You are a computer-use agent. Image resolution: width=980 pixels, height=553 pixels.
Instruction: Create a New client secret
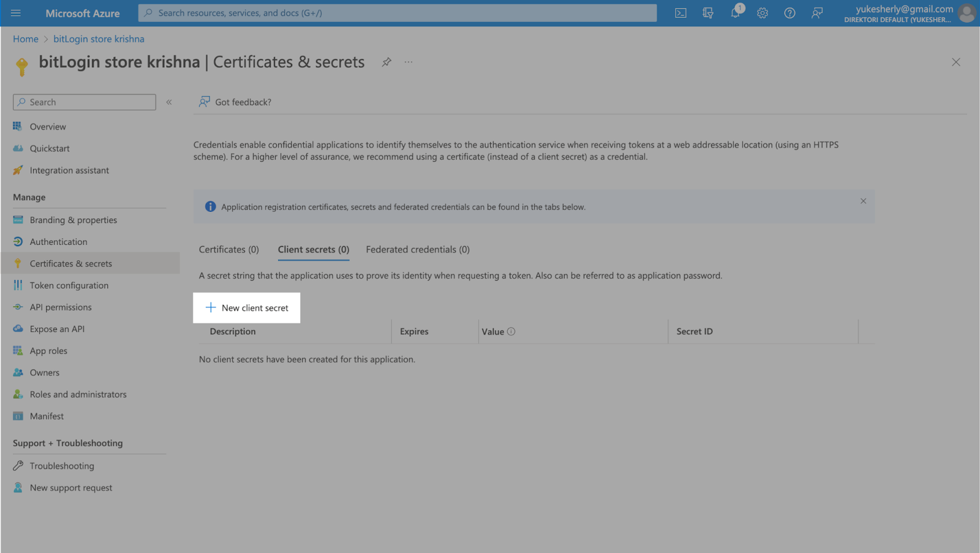(x=247, y=307)
